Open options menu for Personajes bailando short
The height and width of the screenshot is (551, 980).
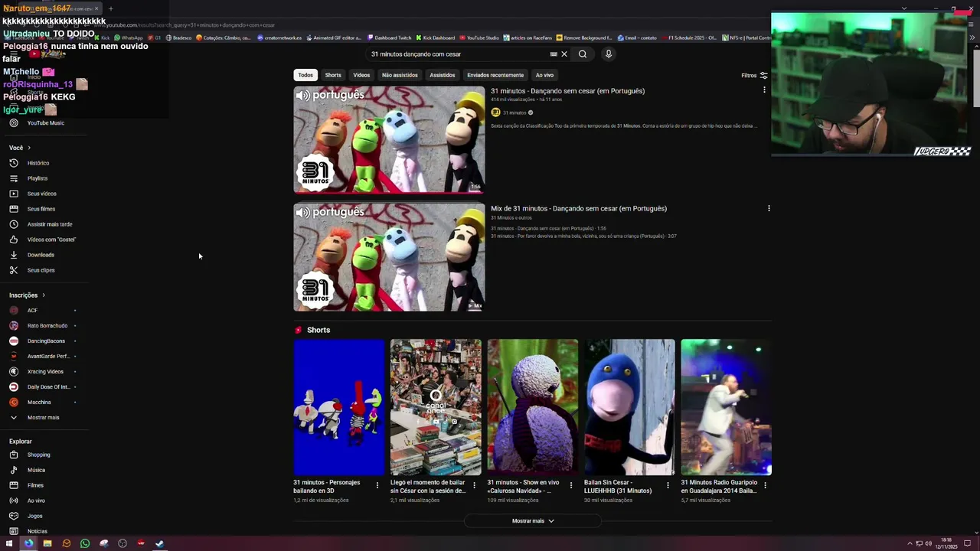377,485
